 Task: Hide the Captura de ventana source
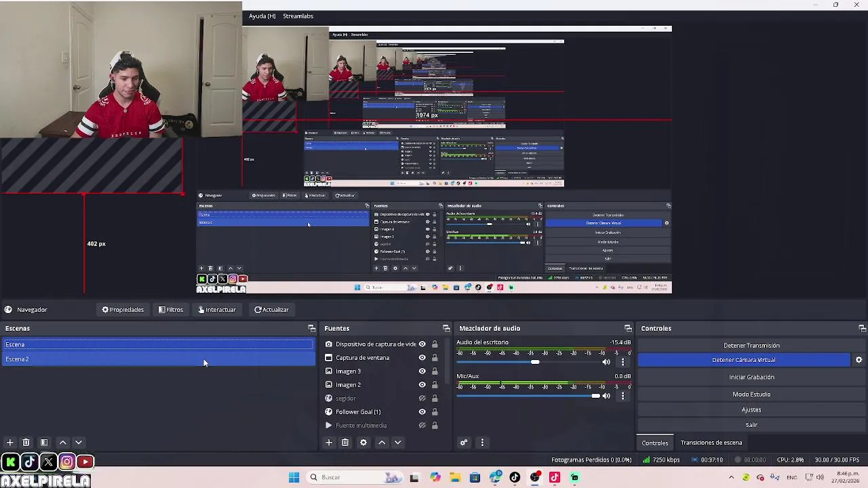pyautogui.click(x=422, y=358)
